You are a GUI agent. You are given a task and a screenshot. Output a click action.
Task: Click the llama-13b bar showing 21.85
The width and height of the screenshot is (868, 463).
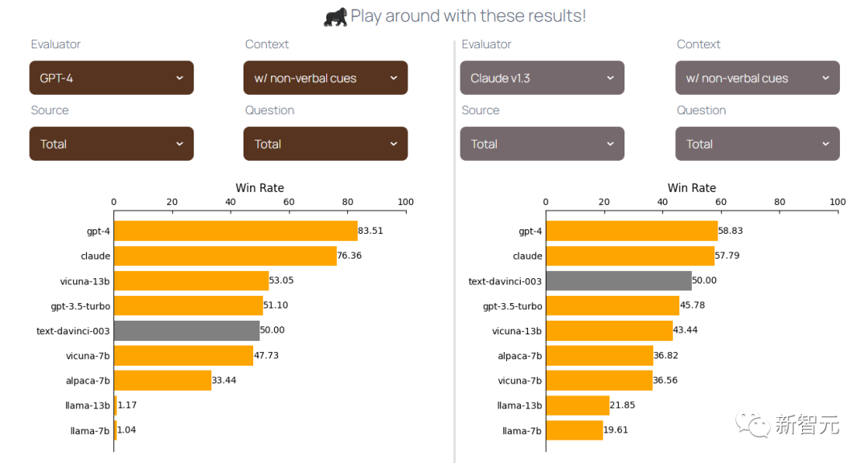(578, 405)
